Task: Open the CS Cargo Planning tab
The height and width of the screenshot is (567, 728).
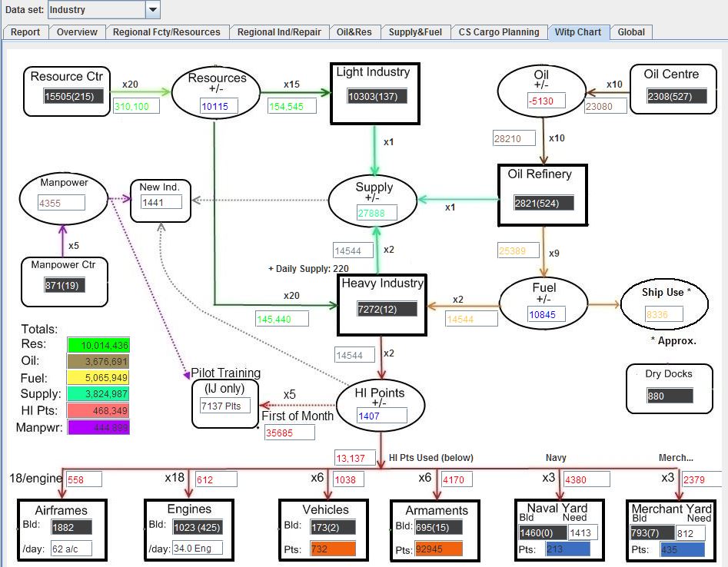Action: [x=499, y=32]
